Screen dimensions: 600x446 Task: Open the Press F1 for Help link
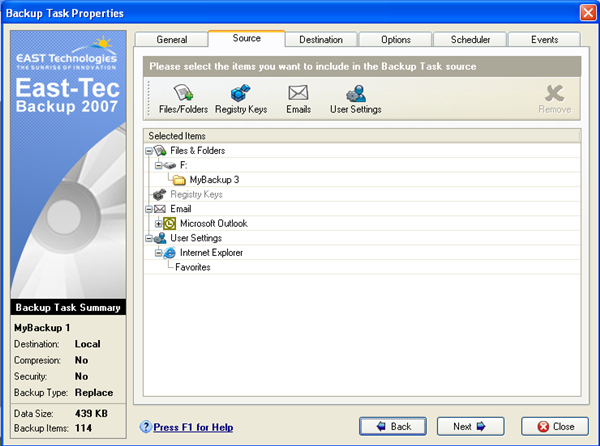coord(193,427)
